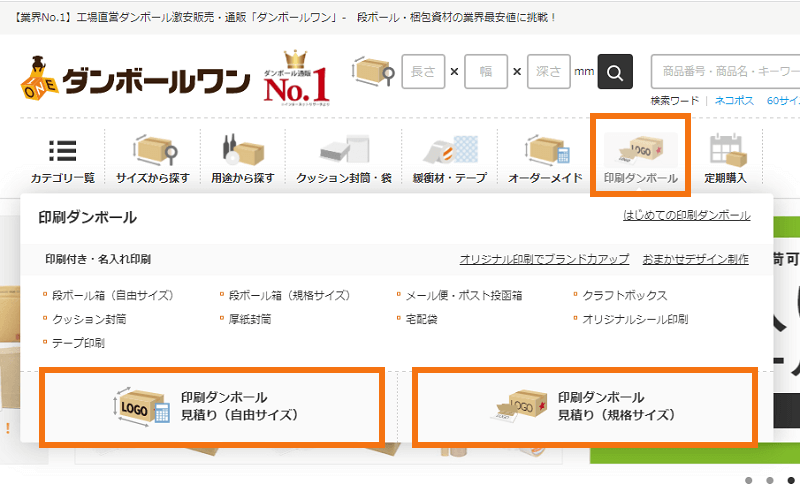Click the keyword search box for 商品番号・商品名
The height and width of the screenshot is (499, 800).
pyautogui.click(x=726, y=71)
